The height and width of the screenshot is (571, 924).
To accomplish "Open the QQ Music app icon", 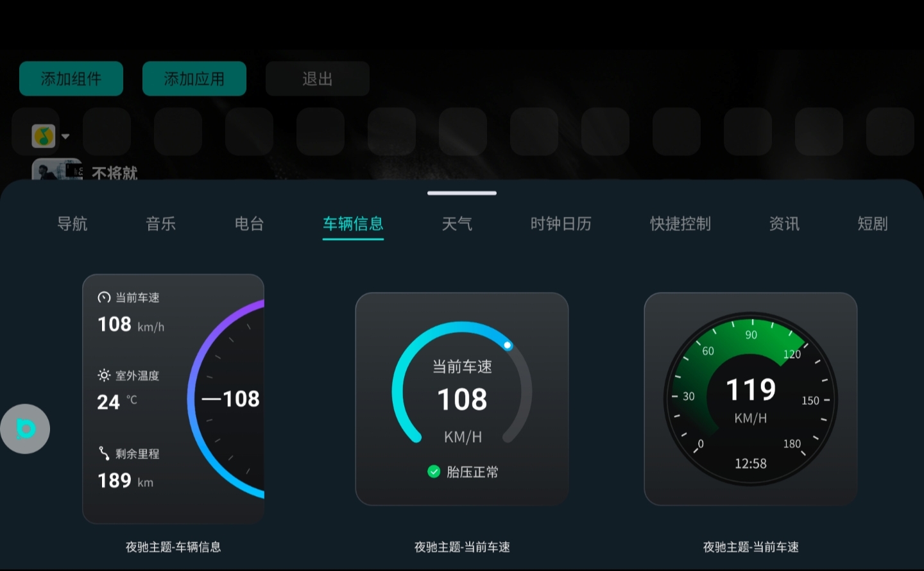I will point(43,136).
